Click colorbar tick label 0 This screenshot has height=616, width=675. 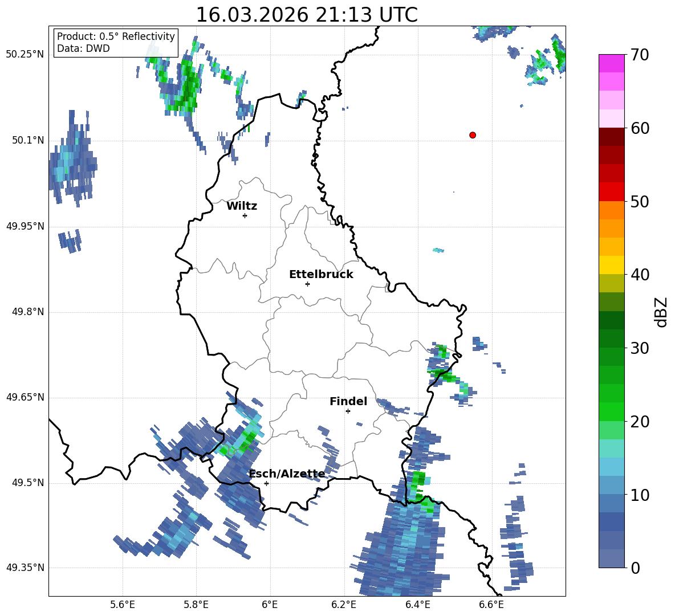(x=636, y=568)
